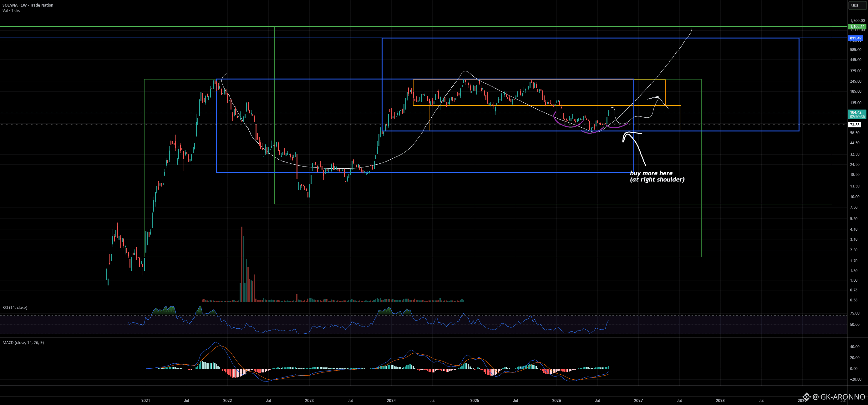Click the 585.00 price scale value
Viewport: 868px width, 405px height.
click(x=855, y=50)
